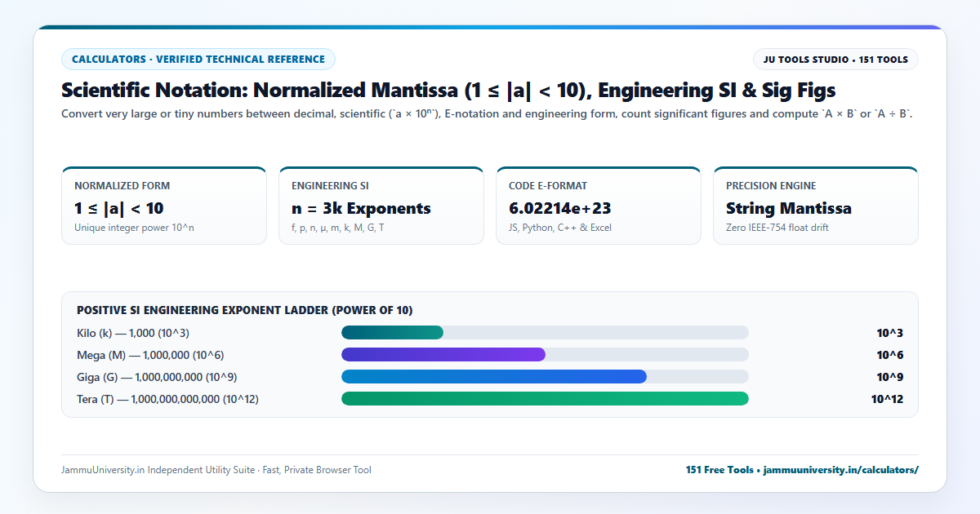This screenshot has height=514, width=980.
Task: Click the Precision Engine card label
Action: coord(771,186)
